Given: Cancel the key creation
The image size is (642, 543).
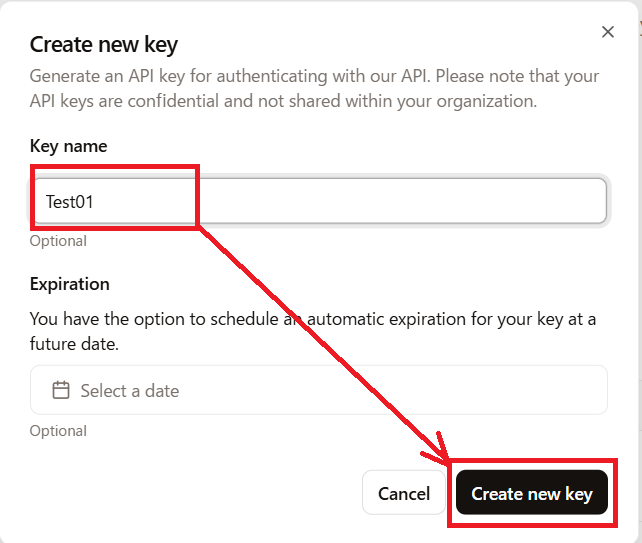Looking at the screenshot, I should (x=404, y=493).
